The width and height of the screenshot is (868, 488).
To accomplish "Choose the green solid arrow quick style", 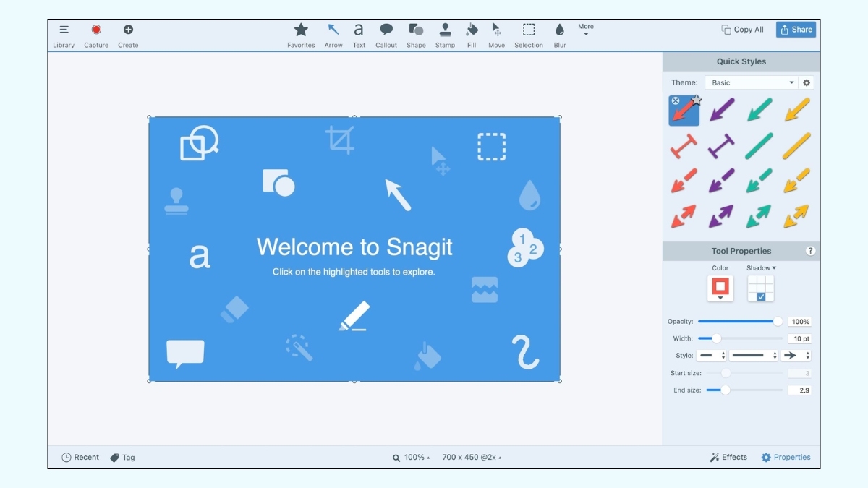I will coord(759,110).
